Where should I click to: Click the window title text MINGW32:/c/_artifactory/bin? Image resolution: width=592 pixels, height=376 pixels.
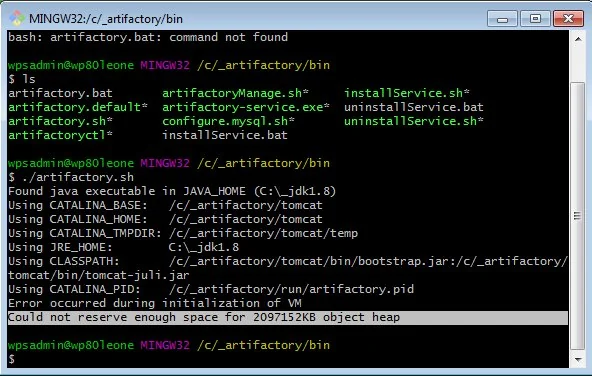pos(106,19)
